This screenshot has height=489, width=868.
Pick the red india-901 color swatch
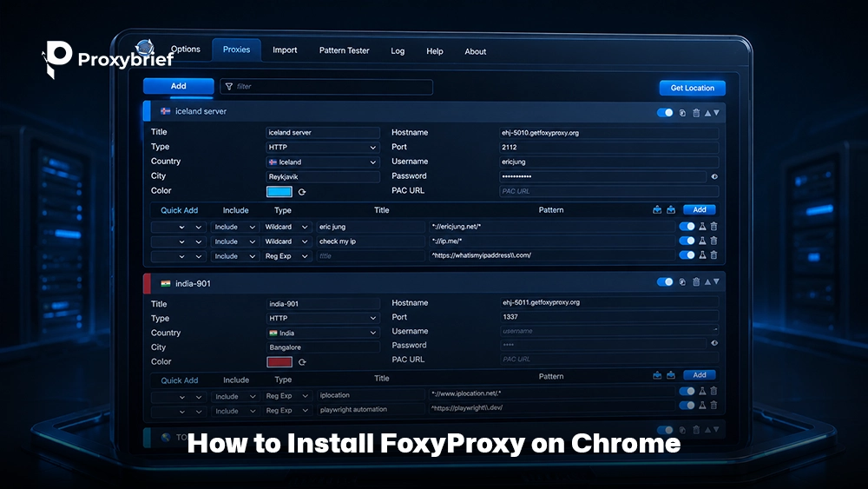(x=279, y=362)
